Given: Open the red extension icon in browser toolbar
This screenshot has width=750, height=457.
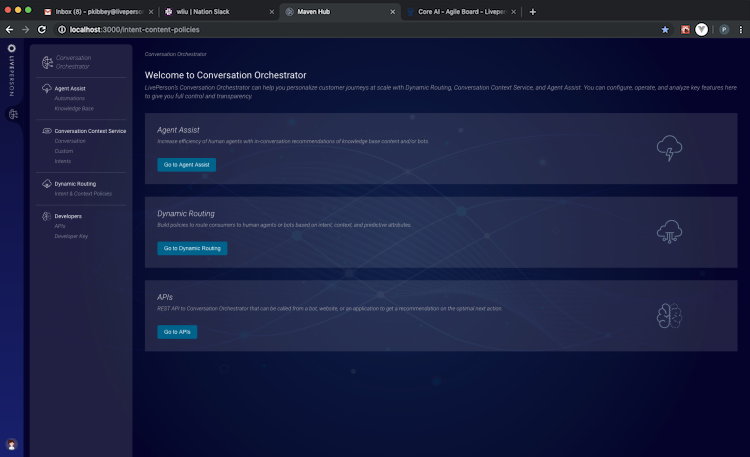Looking at the screenshot, I should (685, 30).
